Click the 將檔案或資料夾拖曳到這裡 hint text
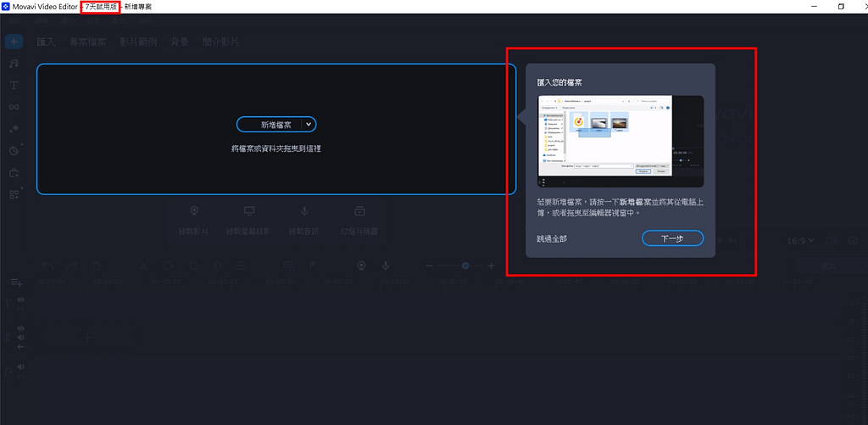 [276, 148]
